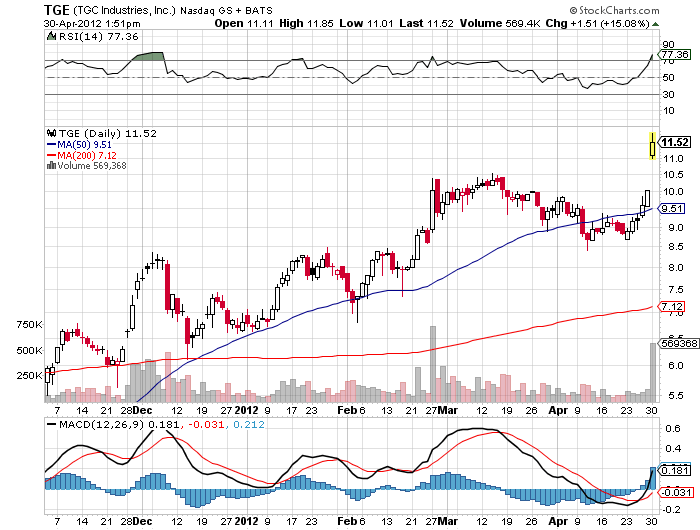Image resolution: width=700 pixels, height=530 pixels.
Task: Click the Dec label on price chart axis
Action: coord(143,410)
